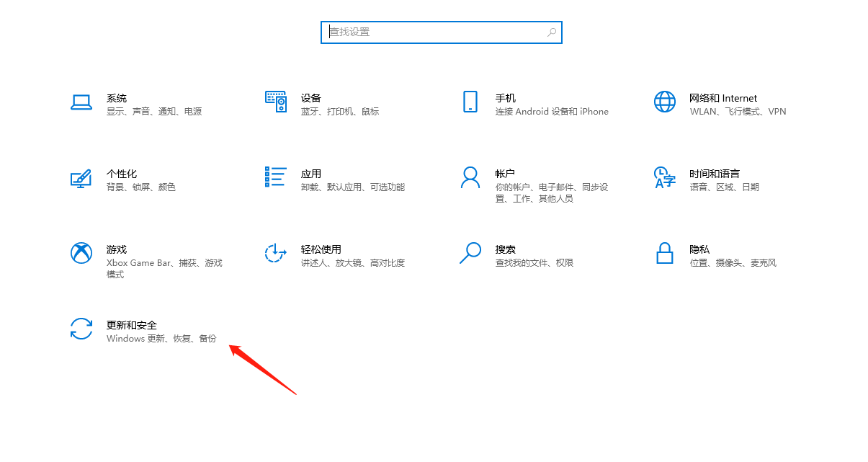The image size is (868, 462).
Task: Click the 时间和语言 clock icon
Action: point(664,179)
